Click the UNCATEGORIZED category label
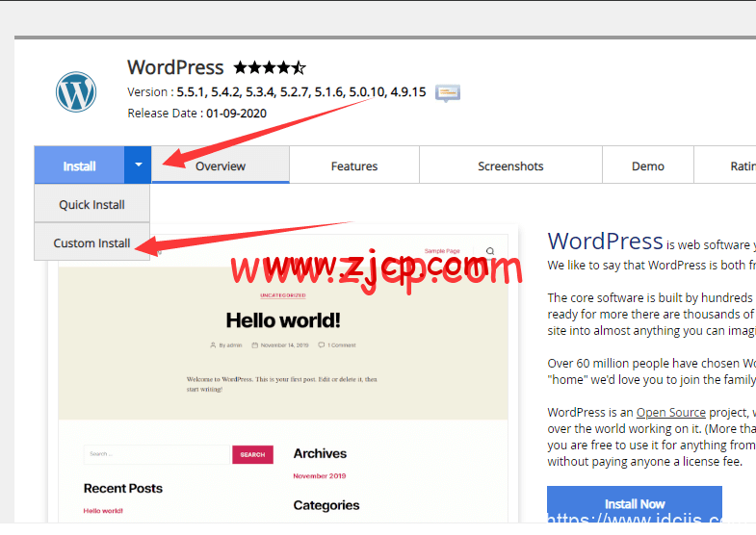 click(283, 295)
